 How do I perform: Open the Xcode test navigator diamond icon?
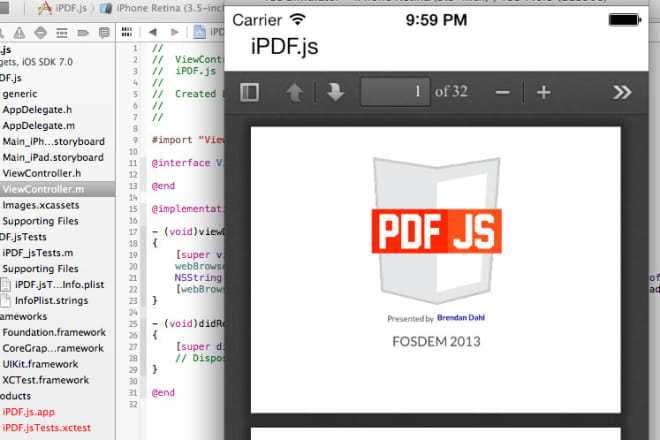pos(40,32)
